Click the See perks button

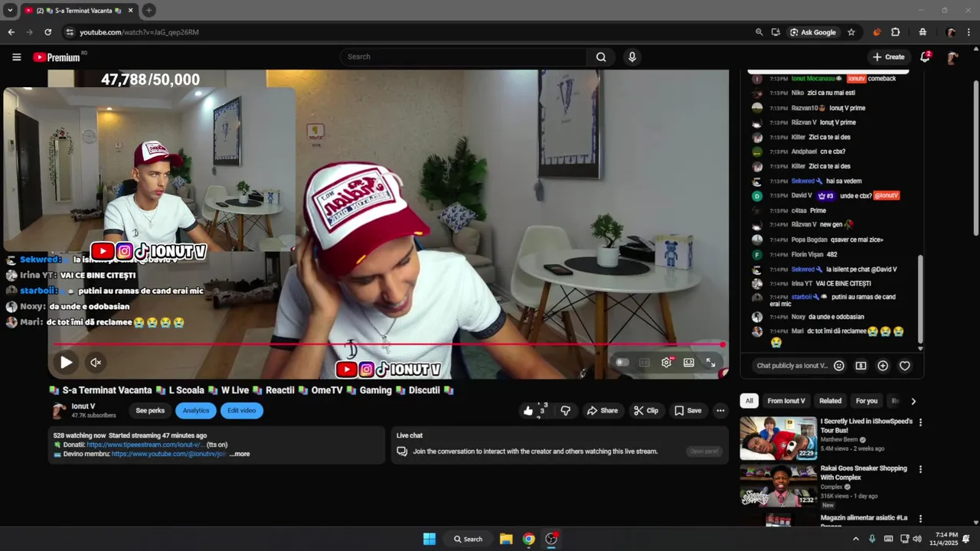coord(150,411)
